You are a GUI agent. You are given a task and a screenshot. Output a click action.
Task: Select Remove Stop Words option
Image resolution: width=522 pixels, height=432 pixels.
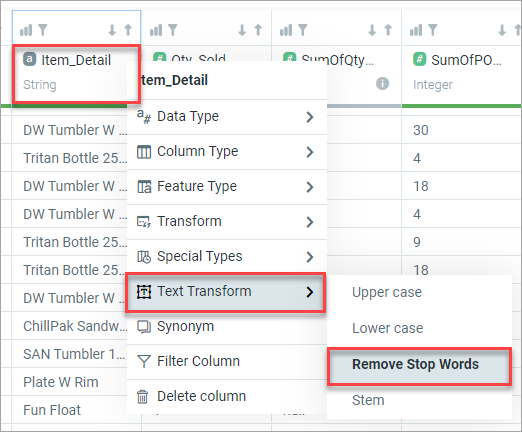tap(419, 365)
